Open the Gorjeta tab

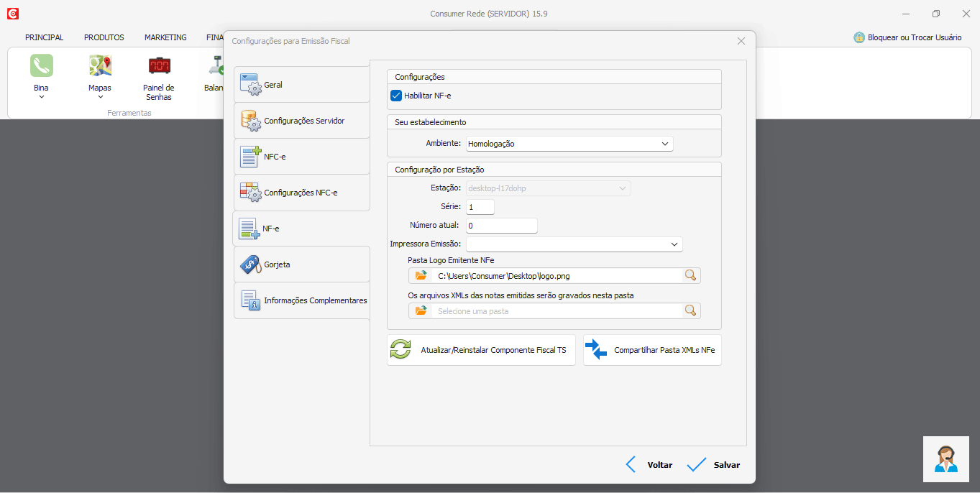(x=301, y=264)
